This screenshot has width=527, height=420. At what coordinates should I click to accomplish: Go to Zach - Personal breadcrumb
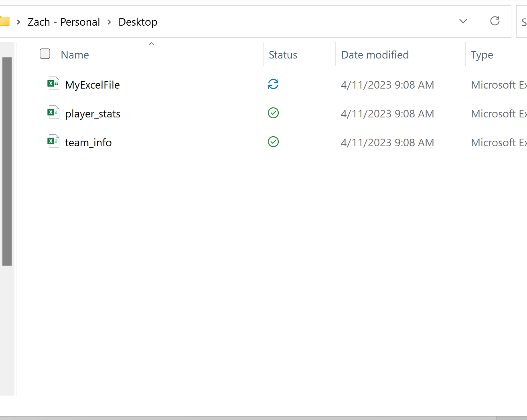coord(64,22)
